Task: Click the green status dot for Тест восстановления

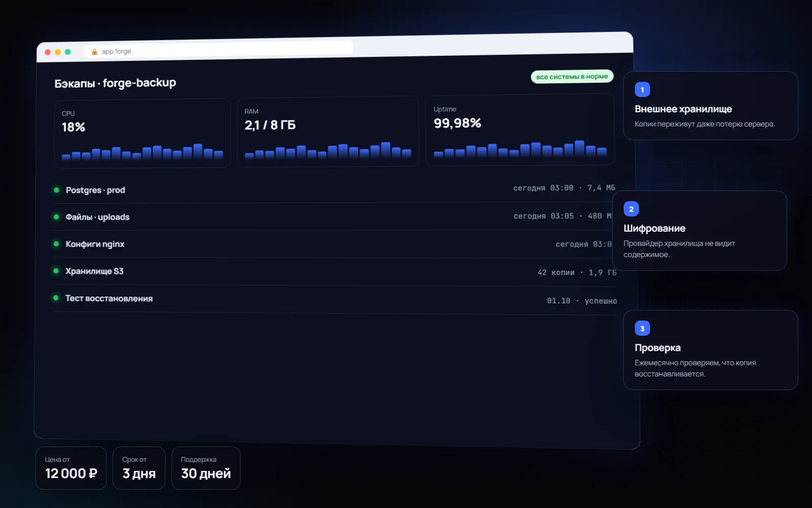Action: [56, 298]
